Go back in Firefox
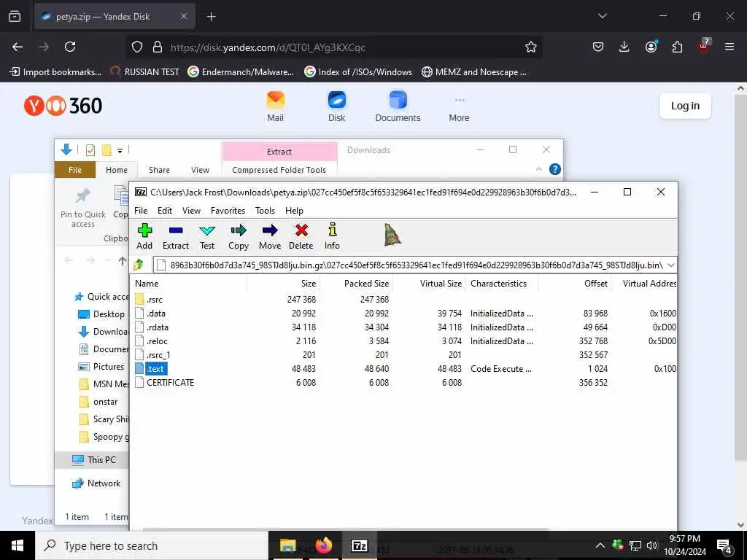This screenshot has width=747, height=560. tap(18, 47)
